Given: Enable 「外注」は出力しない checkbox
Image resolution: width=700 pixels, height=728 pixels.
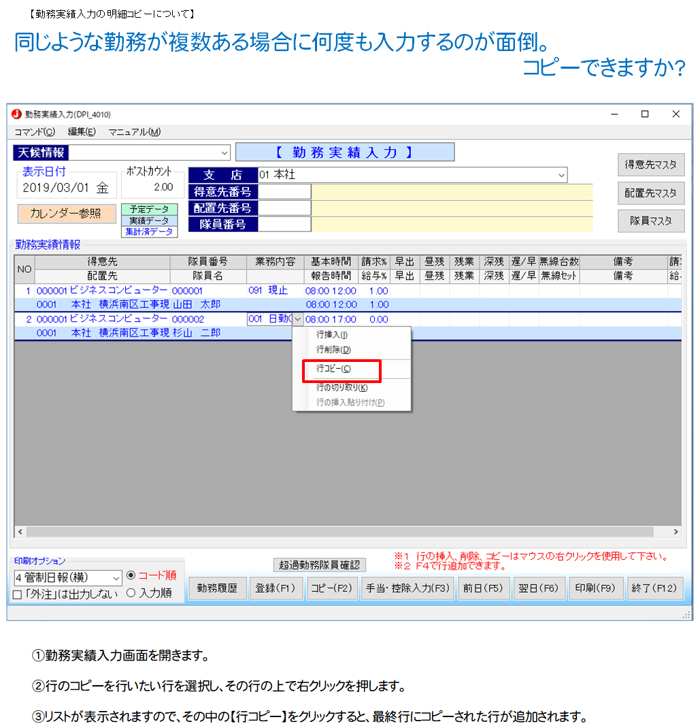Looking at the screenshot, I should click(x=18, y=595).
